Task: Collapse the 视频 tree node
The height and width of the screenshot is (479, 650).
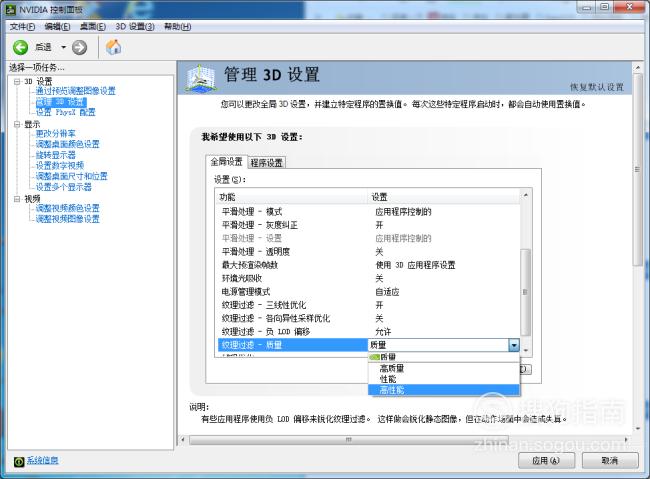Action: pos(17,199)
